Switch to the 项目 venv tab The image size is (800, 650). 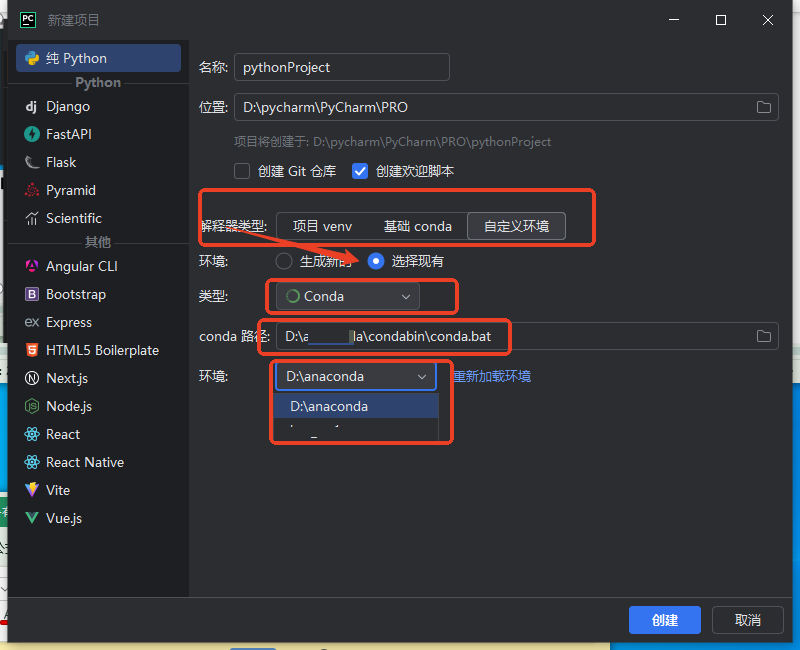(322, 226)
